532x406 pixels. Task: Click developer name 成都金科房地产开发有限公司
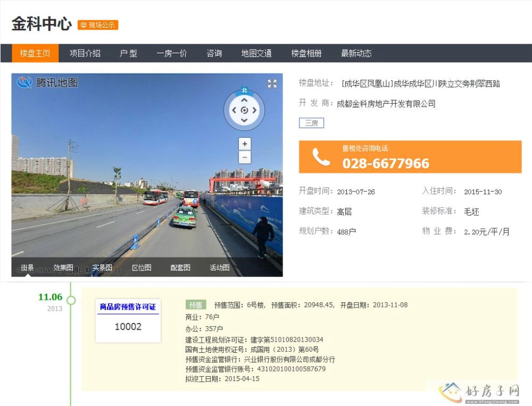pyautogui.click(x=386, y=104)
